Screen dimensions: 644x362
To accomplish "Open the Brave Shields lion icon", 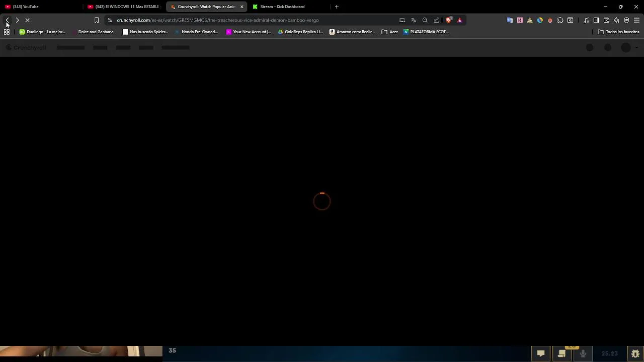I will click(x=449, y=20).
